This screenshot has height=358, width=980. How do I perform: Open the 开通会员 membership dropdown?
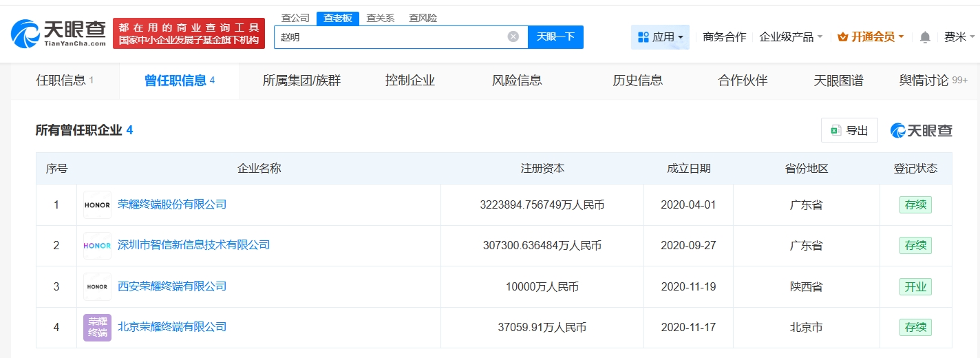[871, 37]
